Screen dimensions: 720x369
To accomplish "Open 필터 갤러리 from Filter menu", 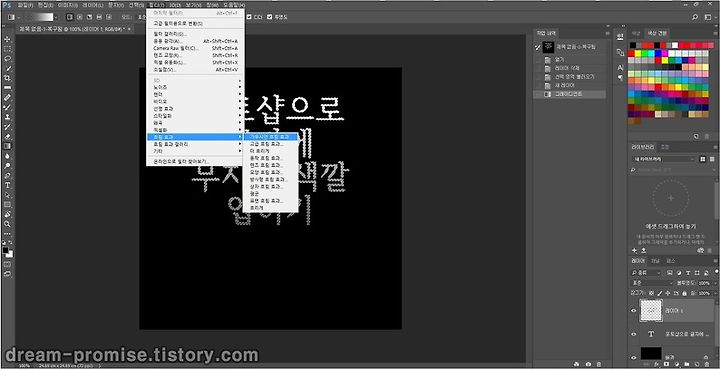I will pyautogui.click(x=196, y=34).
